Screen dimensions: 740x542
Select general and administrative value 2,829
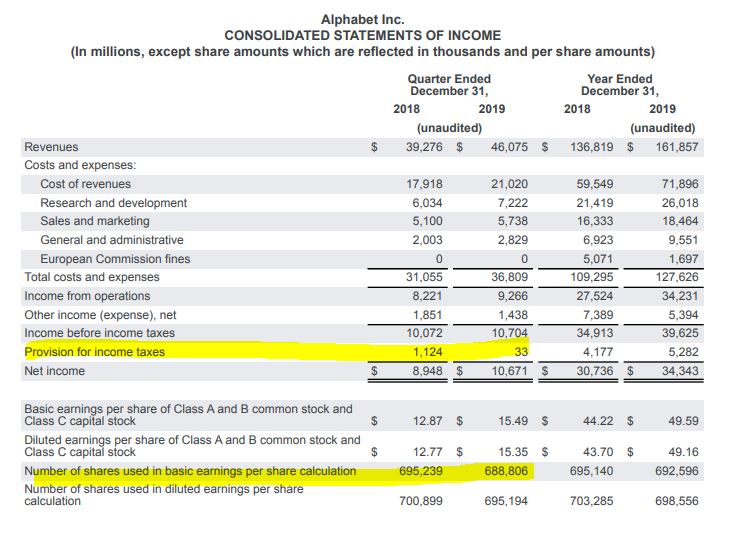[513, 240]
